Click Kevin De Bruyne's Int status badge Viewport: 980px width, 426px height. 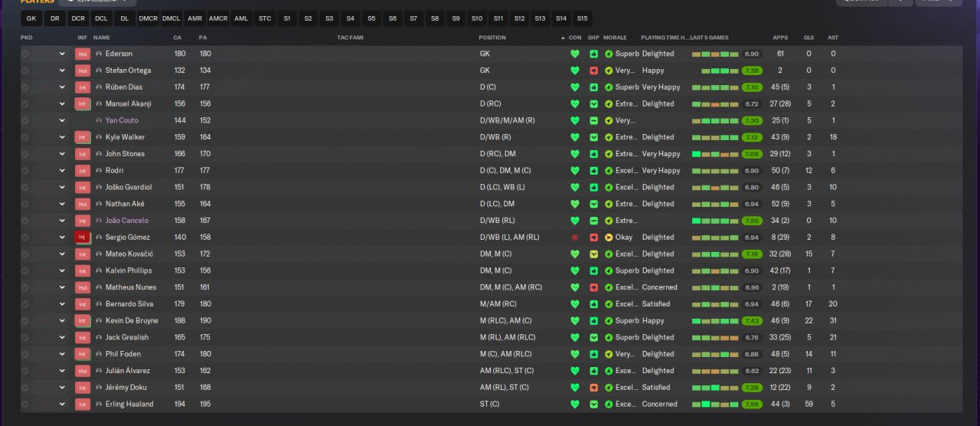pyautogui.click(x=82, y=321)
